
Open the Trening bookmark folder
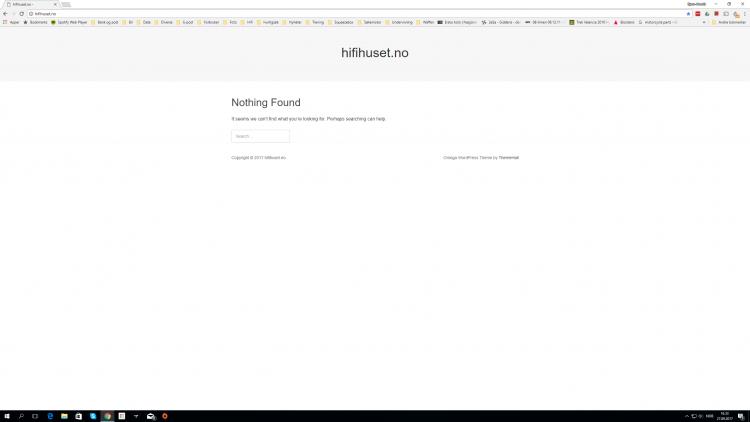(x=315, y=22)
